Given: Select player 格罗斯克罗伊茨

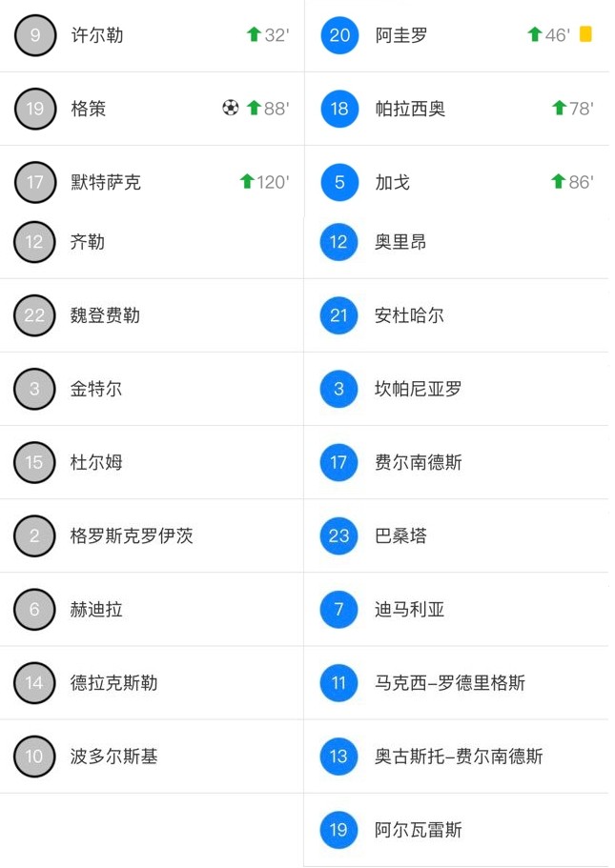Looking at the screenshot, I should (x=132, y=536).
